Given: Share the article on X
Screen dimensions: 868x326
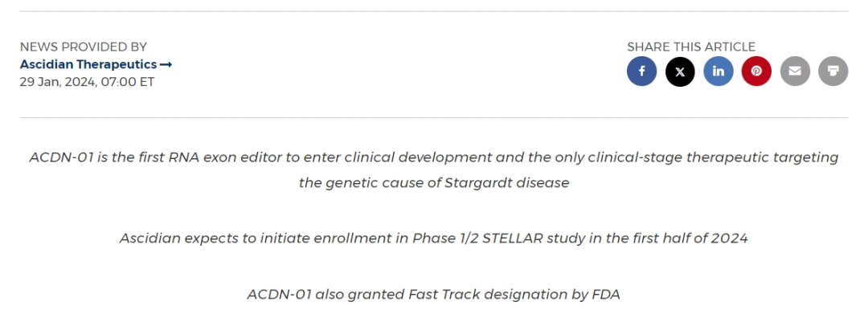Looking at the screenshot, I should click(x=680, y=71).
